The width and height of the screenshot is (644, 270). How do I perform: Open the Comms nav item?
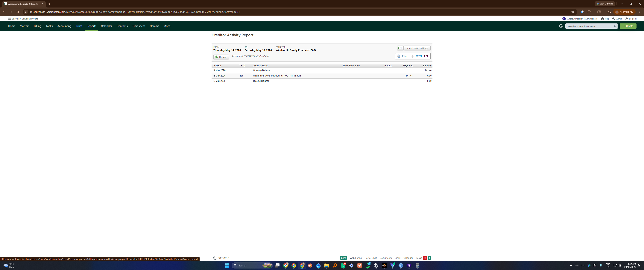pos(154,26)
